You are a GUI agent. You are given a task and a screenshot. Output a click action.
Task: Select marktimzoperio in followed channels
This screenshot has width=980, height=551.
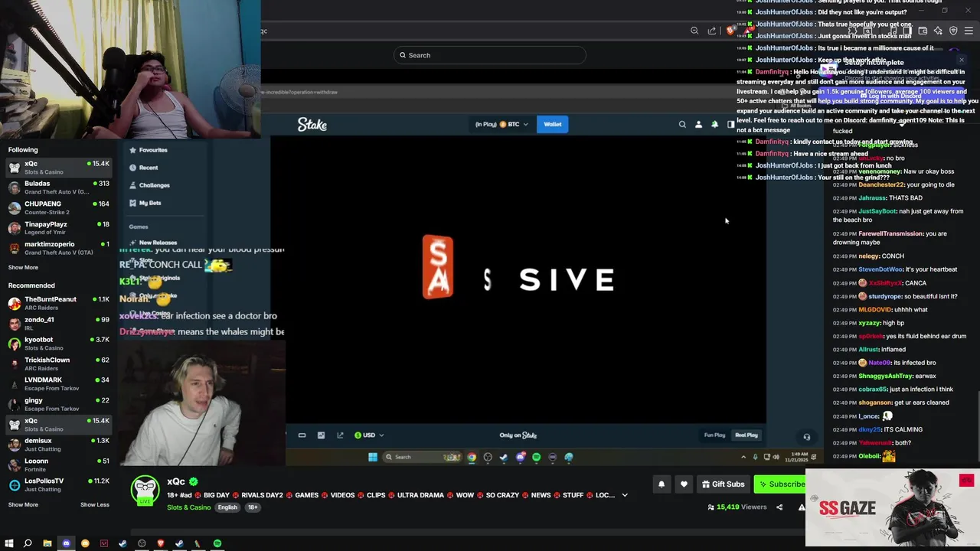click(x=59, y=248)
